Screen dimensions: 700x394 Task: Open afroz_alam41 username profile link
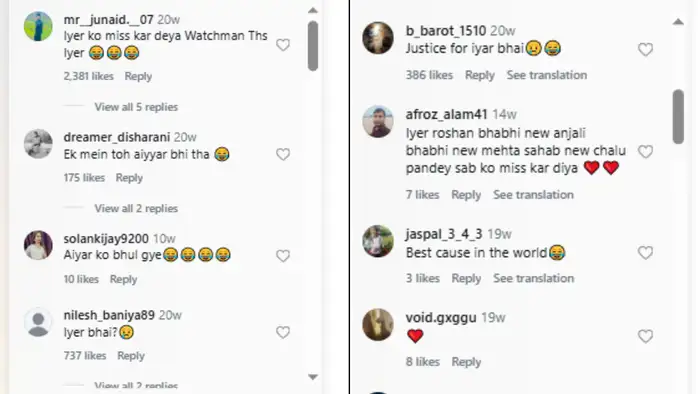446,115
